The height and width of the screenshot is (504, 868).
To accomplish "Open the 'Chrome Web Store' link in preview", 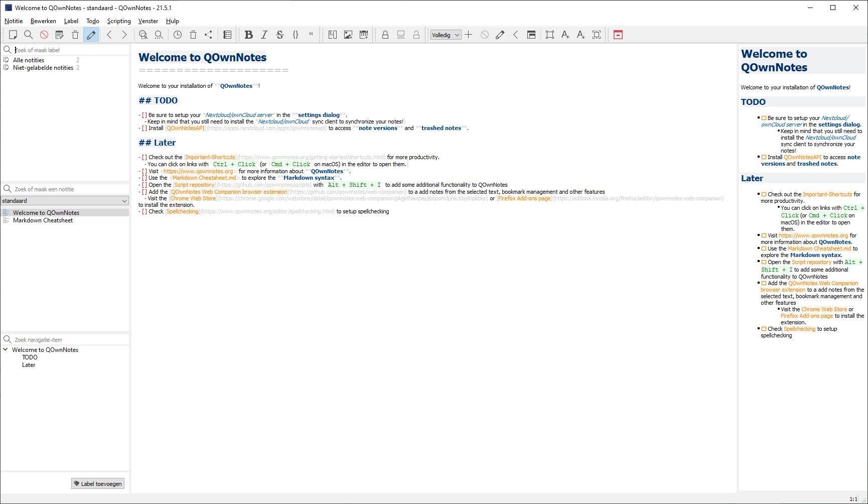I will (823, 310).
